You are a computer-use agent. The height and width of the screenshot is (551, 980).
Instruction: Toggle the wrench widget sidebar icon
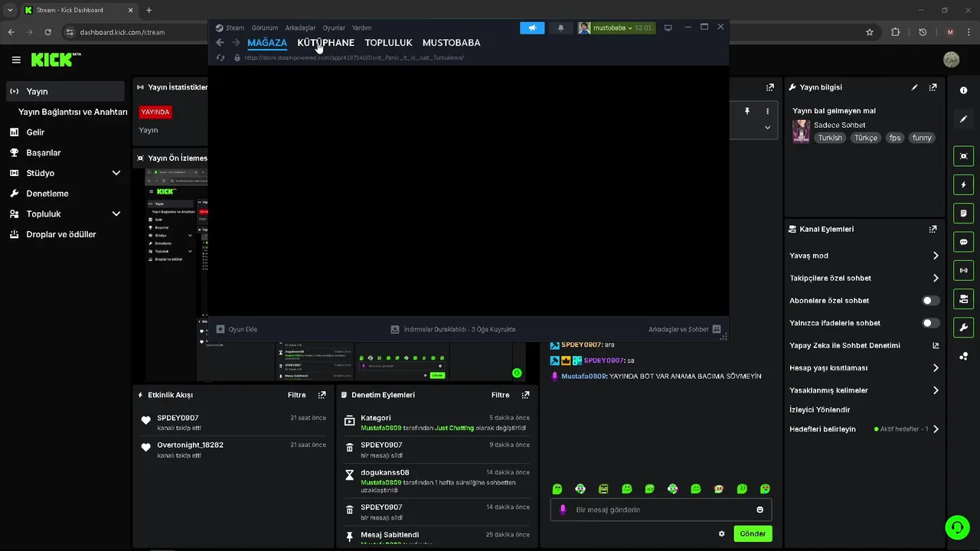pyautogui.click(x=963, y=328)
